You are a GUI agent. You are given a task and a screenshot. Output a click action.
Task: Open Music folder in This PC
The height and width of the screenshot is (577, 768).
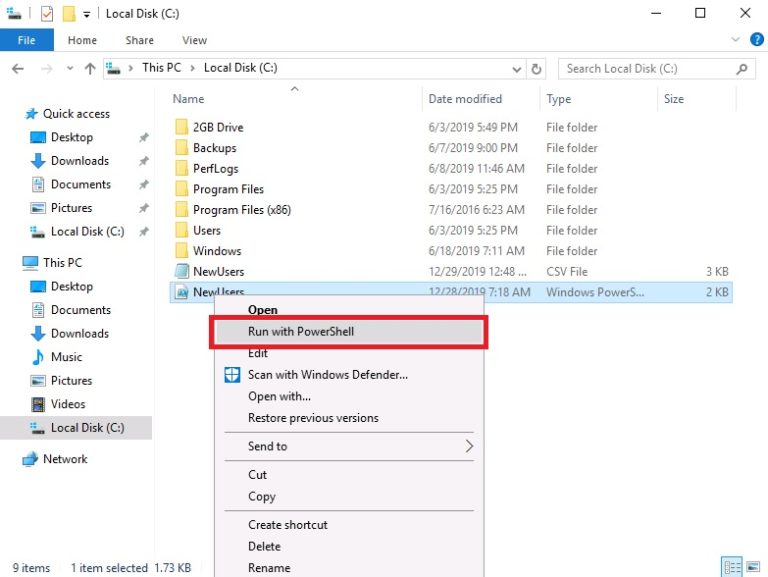tap(66, 357)
